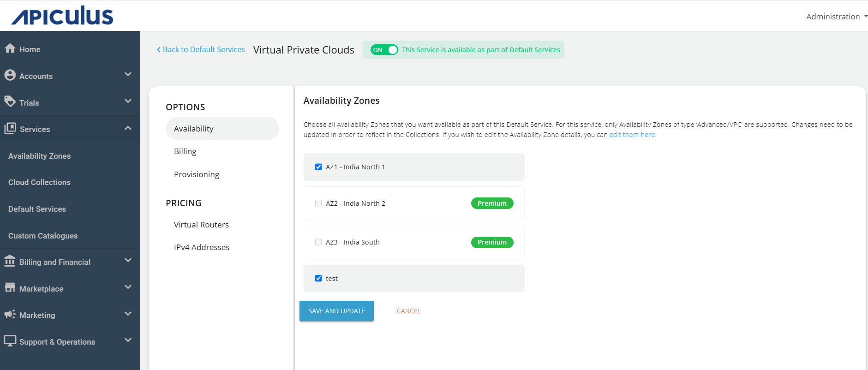Collapse the Services section chevron
Viewport: 868px width, 370px height.
tap(128, 128)
